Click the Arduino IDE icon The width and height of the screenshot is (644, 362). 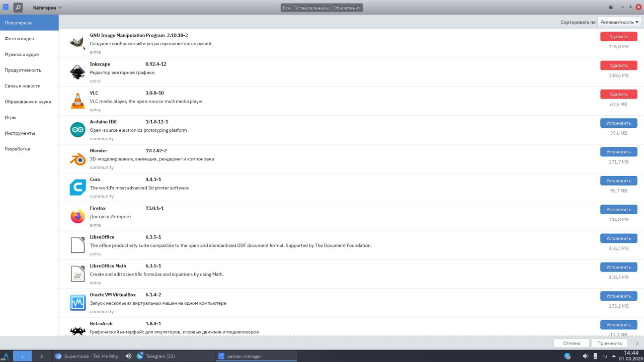(77, 130)
